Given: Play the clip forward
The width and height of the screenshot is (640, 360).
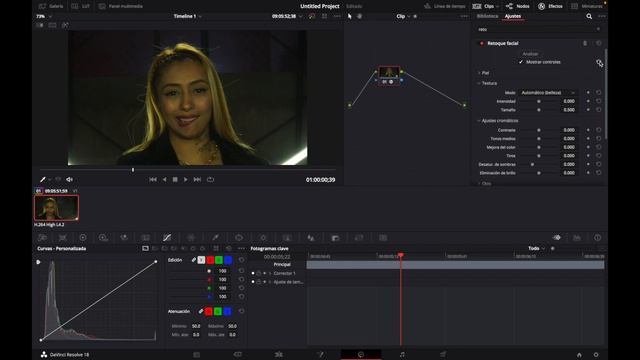Looking at the screenshot, I should (x=186, y=180).
